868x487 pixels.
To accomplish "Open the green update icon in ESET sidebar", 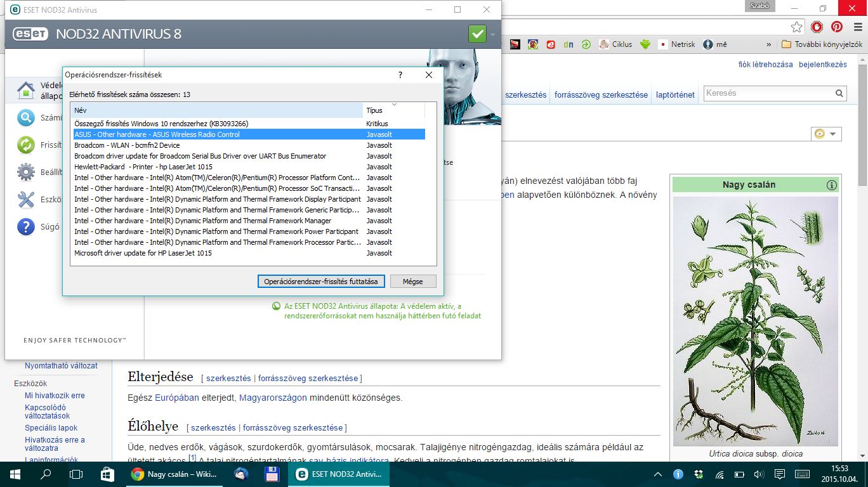I will (x=25, y=145).
